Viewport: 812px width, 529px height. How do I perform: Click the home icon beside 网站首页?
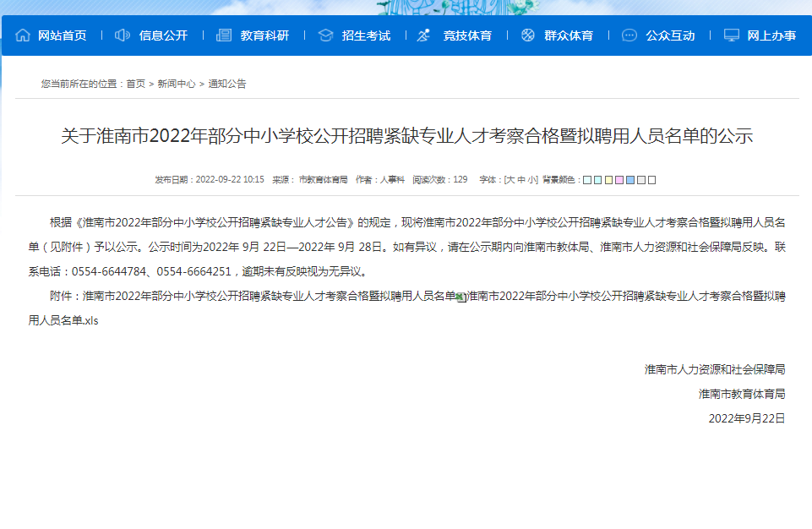point(25,36)
